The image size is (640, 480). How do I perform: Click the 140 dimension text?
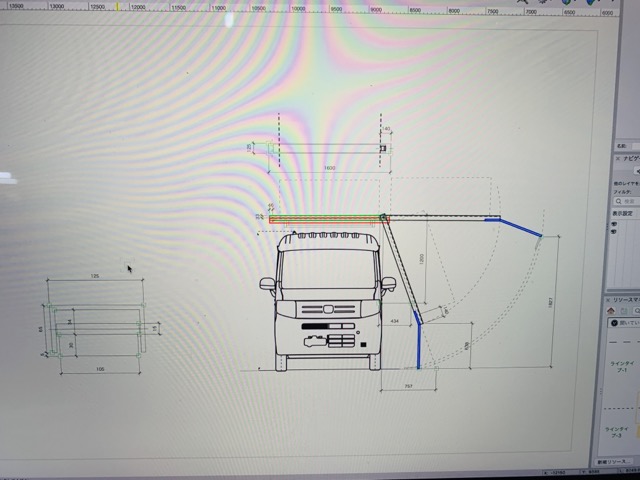386,129
